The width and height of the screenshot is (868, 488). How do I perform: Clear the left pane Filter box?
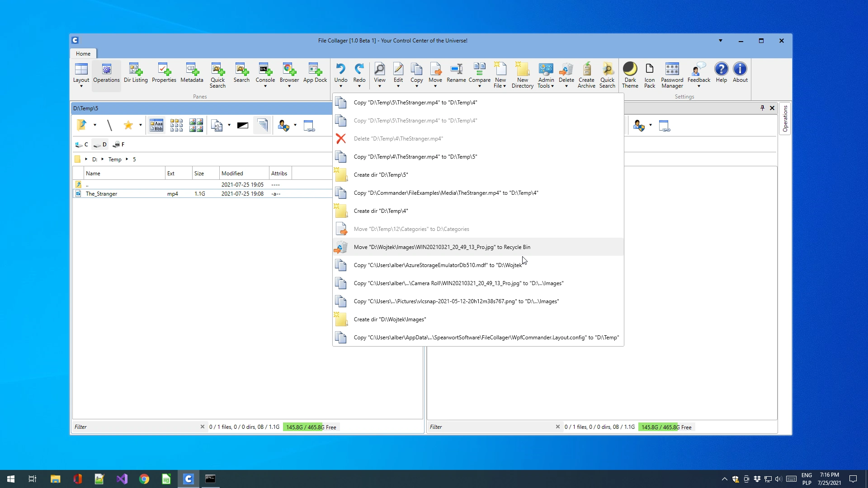(x=202, y=427)
